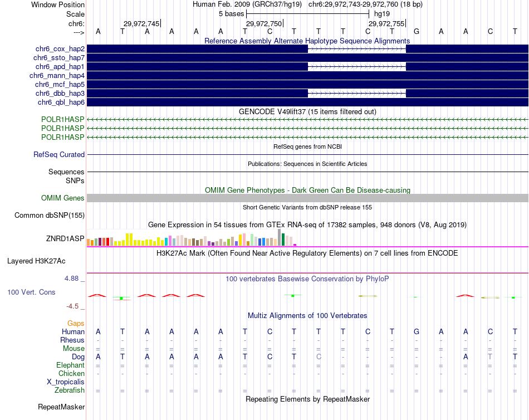Click the Window Position label
Screen dimensions: 529x420
[x=58, y=4]
